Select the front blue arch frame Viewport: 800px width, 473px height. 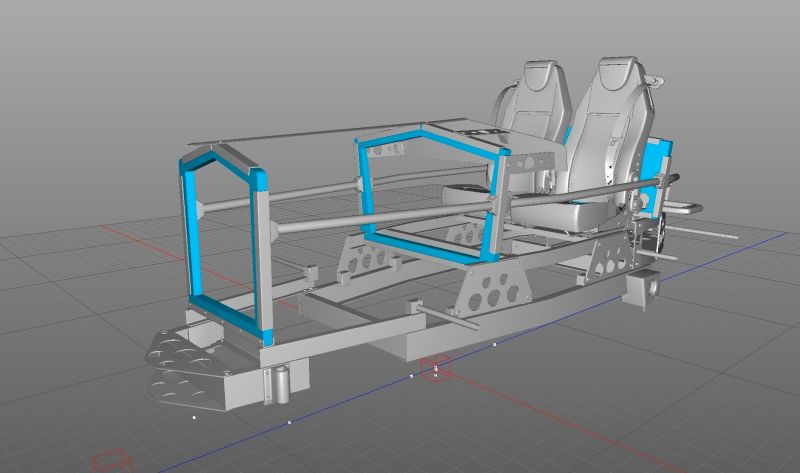[192, 229]
